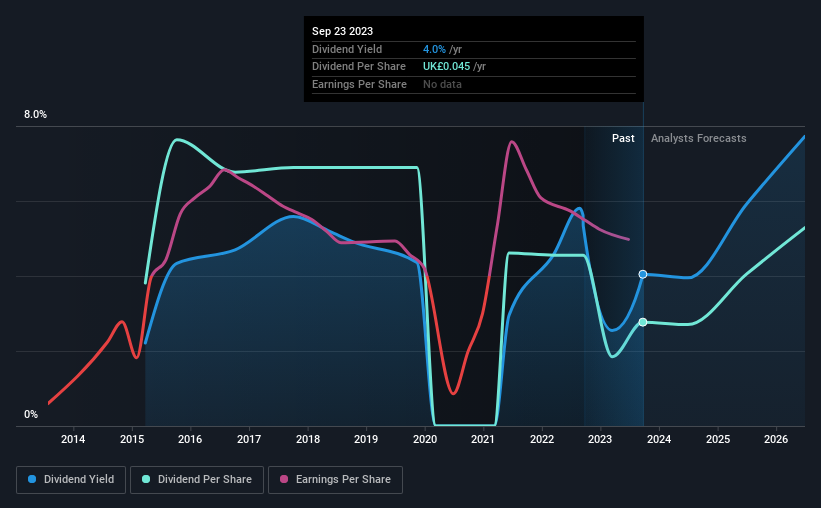Click the pink Earnings Per Share legend dot
Viewport: 821px width, 508px height.
pyautogui.click(x=284, y=479)
